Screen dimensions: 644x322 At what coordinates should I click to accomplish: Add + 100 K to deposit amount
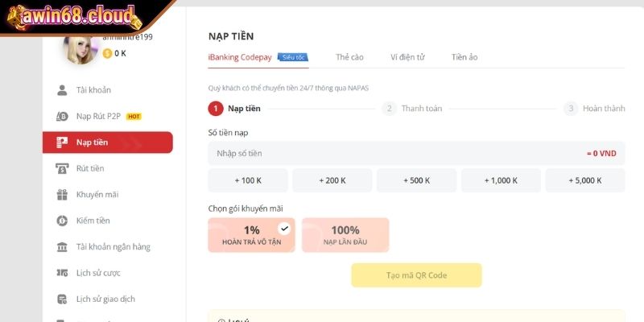click(x=248, y=180)
